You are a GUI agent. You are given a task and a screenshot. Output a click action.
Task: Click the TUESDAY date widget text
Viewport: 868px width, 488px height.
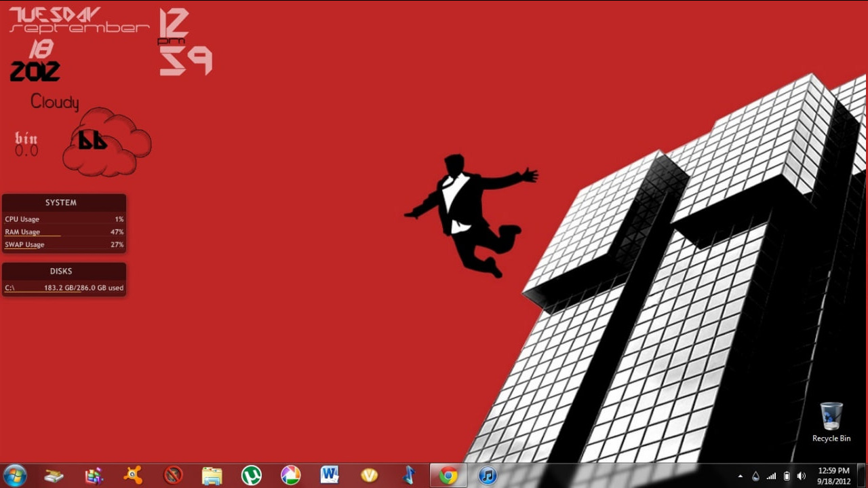55,14
